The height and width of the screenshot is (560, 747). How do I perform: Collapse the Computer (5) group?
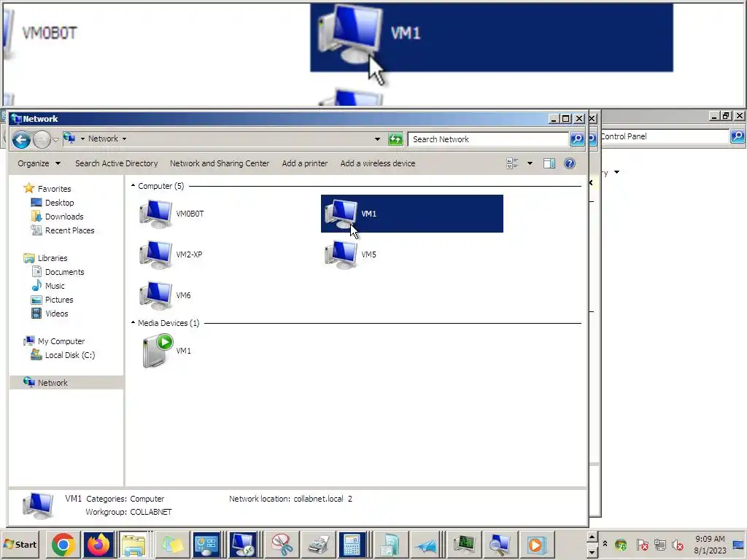[133, 186]
